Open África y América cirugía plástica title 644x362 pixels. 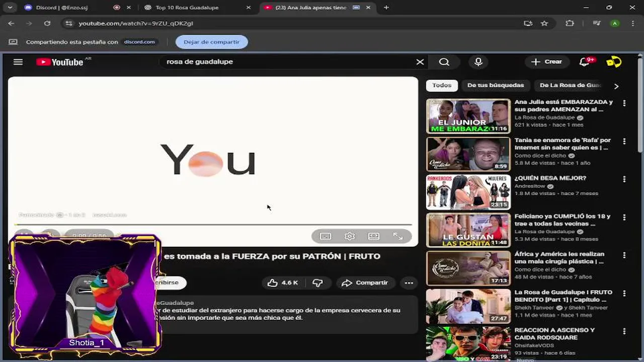(x=559, y=257)
